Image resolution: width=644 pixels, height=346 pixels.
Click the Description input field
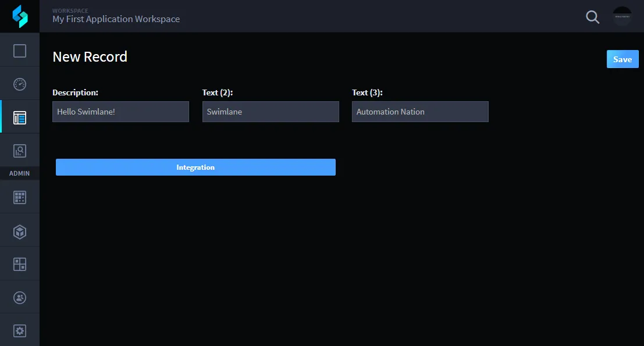tap(121, 112)
